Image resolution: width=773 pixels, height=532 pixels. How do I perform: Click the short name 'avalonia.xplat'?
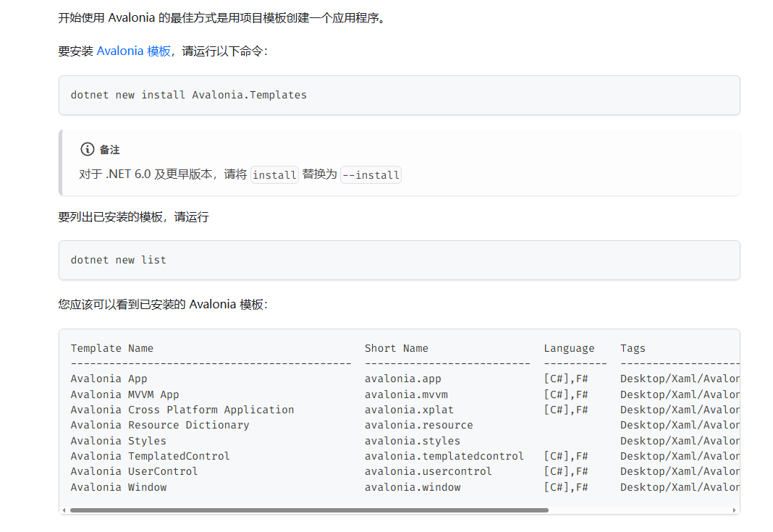point(409,410)
